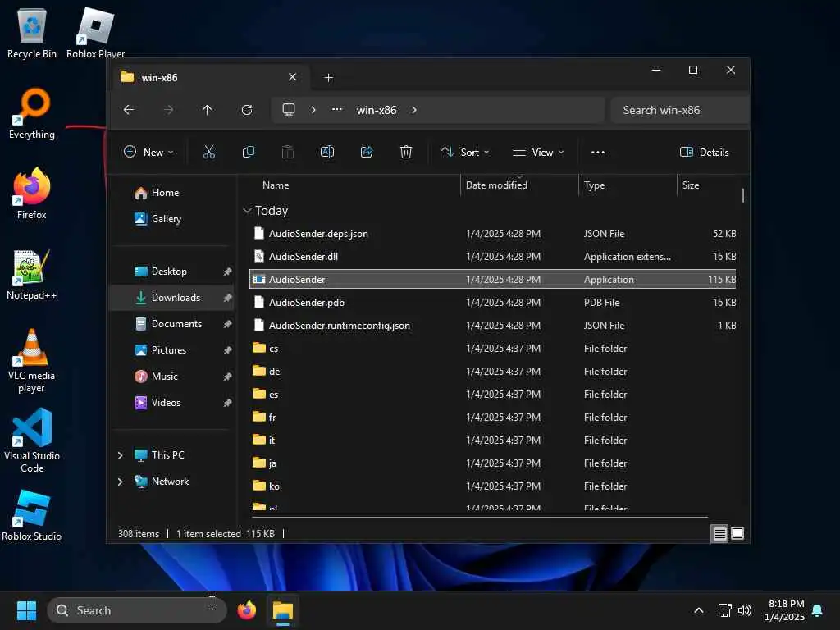Toggle the Details pane
The height and width of the screenshot is (630, 840).
point(704,152)
